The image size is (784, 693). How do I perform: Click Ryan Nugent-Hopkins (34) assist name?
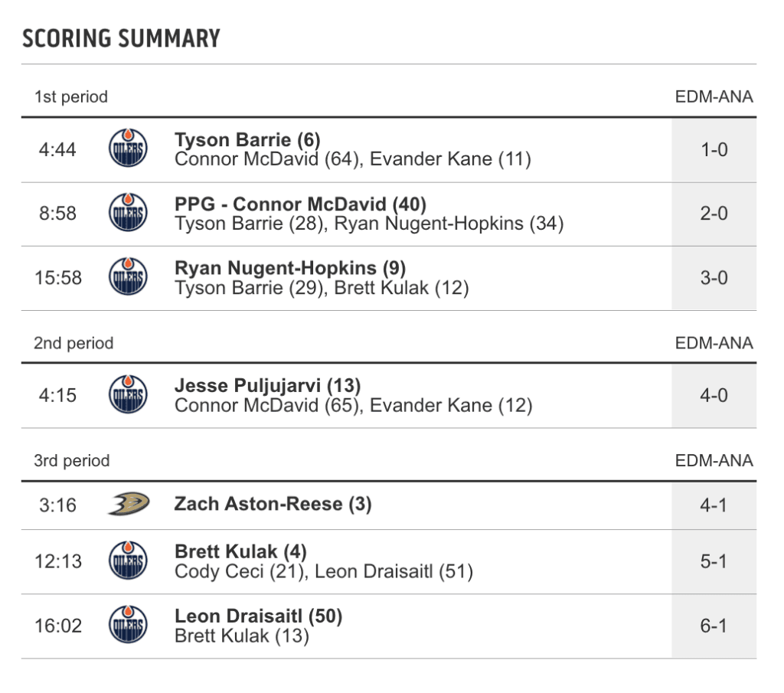449,224
